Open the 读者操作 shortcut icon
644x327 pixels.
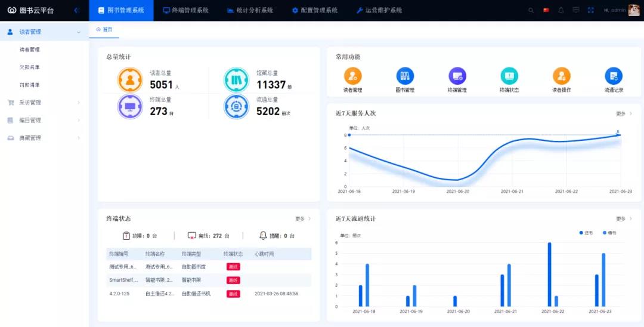click(561, 76)
